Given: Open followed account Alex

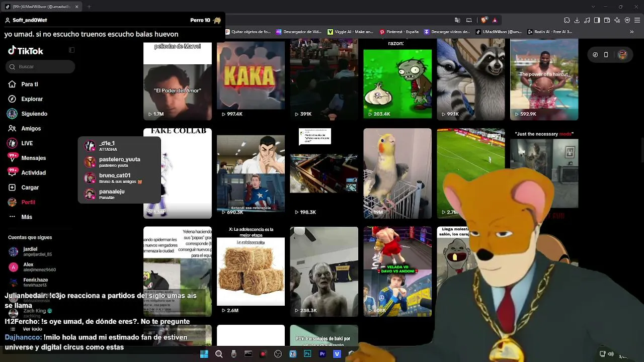Looking at the screenshot, I should pyautogui.click(x=32, y=267).
